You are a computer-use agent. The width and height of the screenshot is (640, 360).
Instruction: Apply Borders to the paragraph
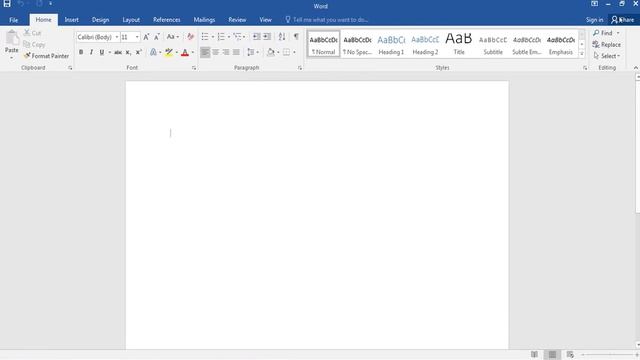click(x=287, y=52)
